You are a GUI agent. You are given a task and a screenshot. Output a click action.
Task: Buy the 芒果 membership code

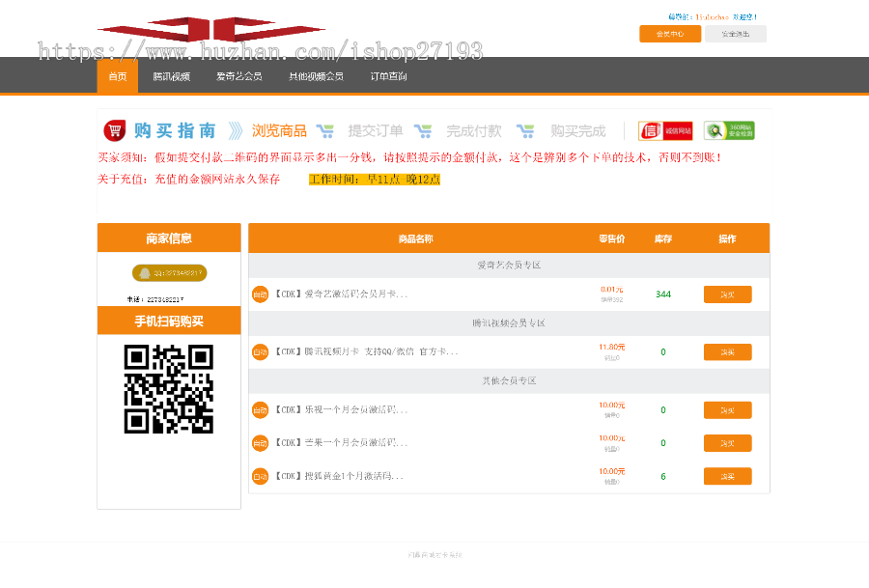(728, 443)
